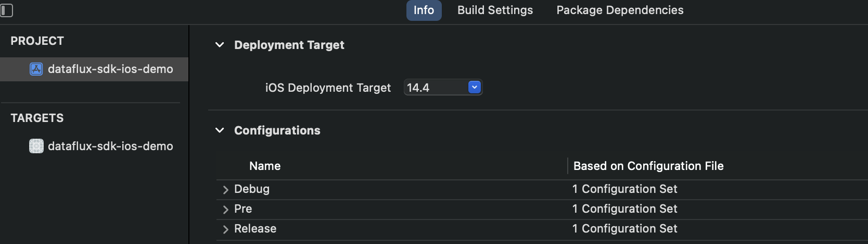Viewport: 868px width, 244px height.
Task: Select dataflux-sdk-ios-demo under PROJECT
Action: coord(94,69)
